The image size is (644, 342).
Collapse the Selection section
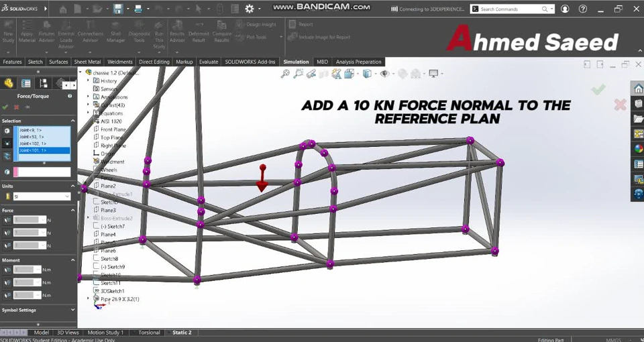click(72, 121)
